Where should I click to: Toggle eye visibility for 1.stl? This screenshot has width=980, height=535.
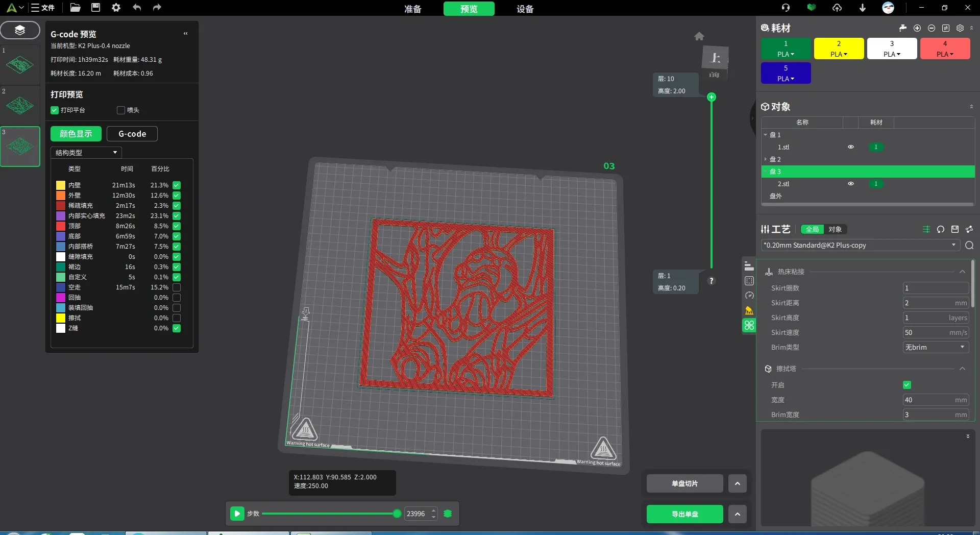click(851, 147)
